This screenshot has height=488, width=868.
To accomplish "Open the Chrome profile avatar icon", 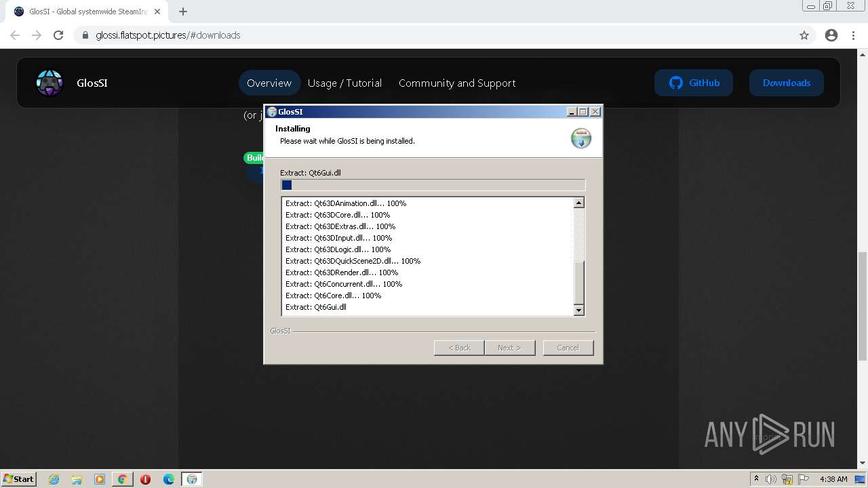I will [831, 35].
